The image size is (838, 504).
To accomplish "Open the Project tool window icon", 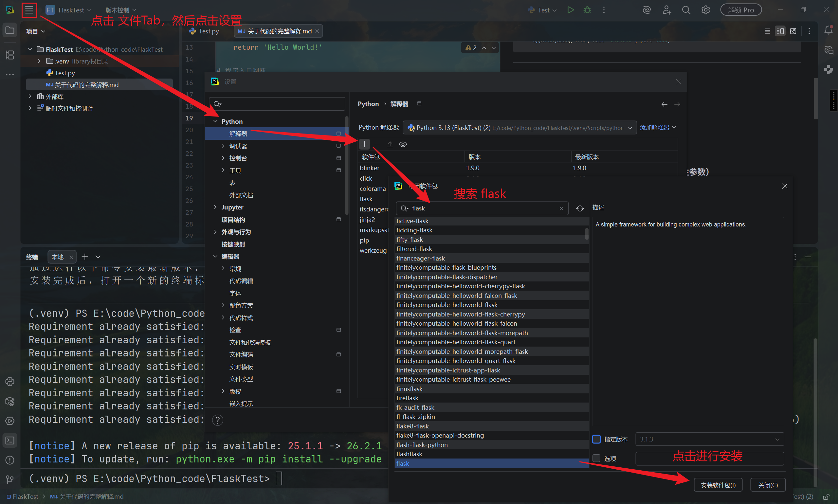I will pyautogui.click(x=10, y=30).
